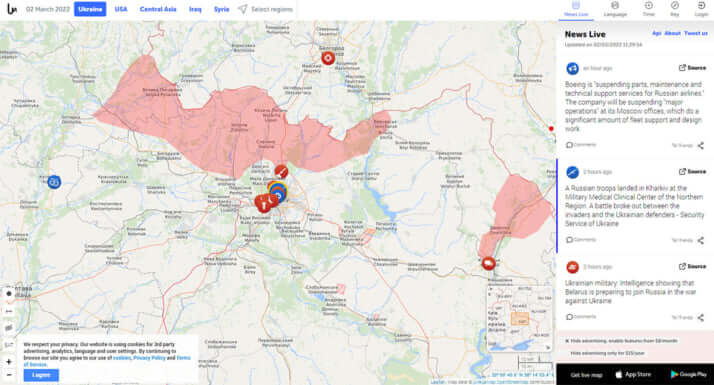The width and height of the screenshot is (714, 385).
Task: Share the Boeing news item
Action: pos(700,145)
